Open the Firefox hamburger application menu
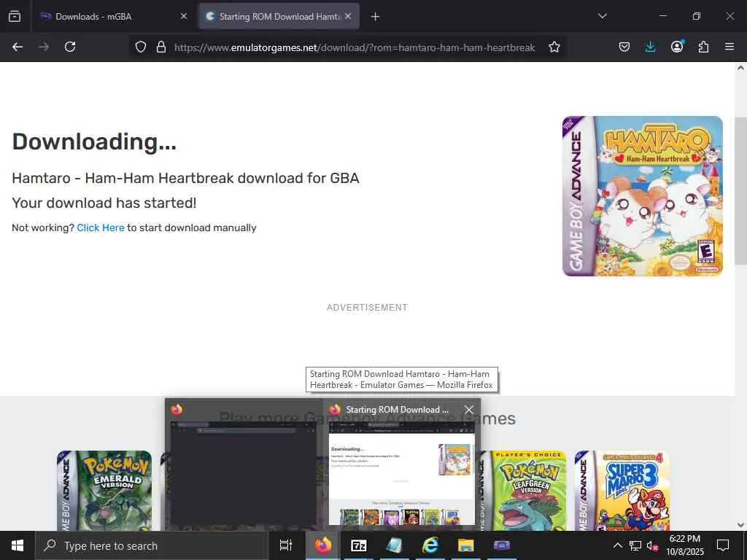This screenshot has width=747, height=560. coord(729,47)
